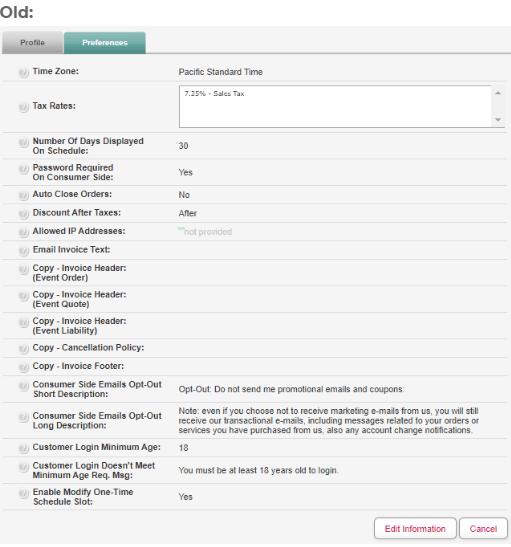The image size is (511, 547).
Task: Show help for Customer Login Minimum Age
Action: pos(23,448)
